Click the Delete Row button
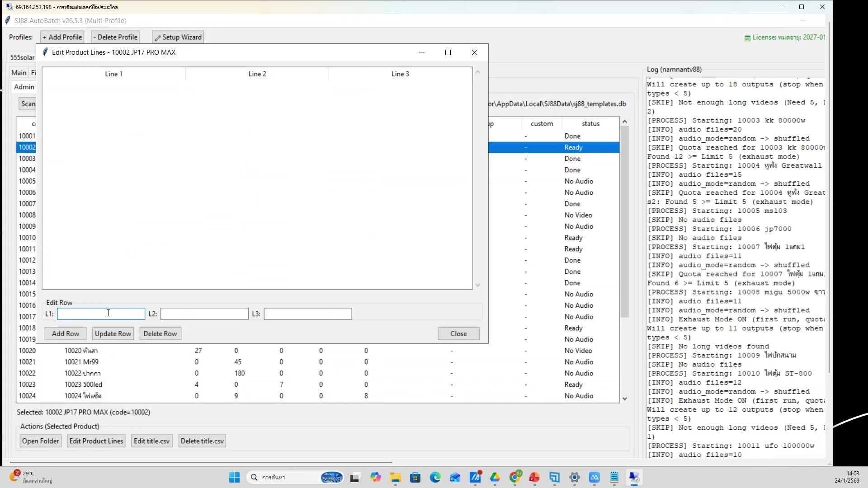This screenshot has height=488, width=868. (x=160, y=333)
